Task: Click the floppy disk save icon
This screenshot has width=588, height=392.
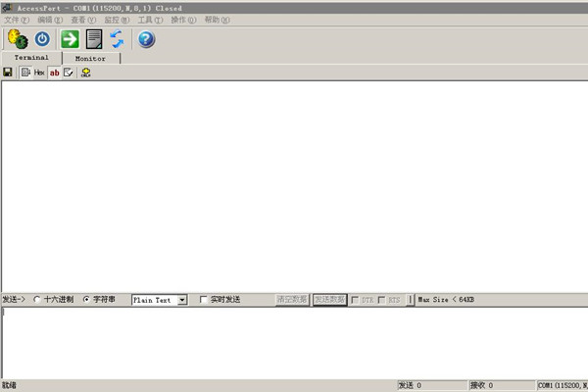Action: (8, 73)
